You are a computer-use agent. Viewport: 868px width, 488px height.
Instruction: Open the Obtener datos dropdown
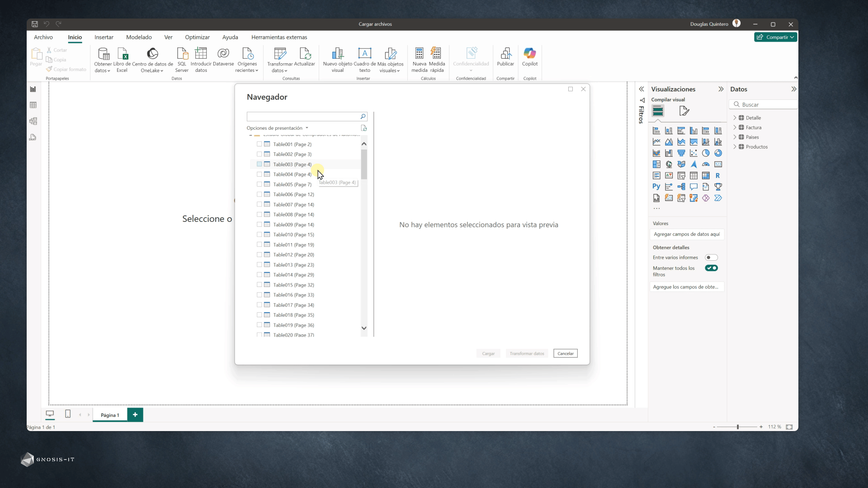[103, 67]
